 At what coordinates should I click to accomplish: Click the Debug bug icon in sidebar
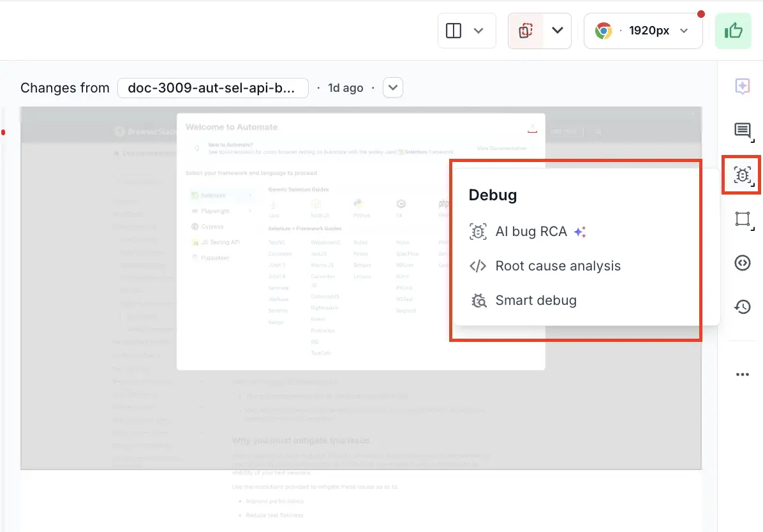[743, 175]
